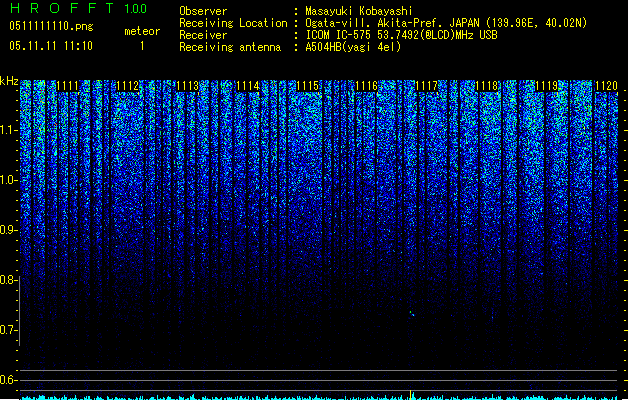Click the 1112 time marker
The height and width of the screenshot is (400, 629).
click(128, 85)
